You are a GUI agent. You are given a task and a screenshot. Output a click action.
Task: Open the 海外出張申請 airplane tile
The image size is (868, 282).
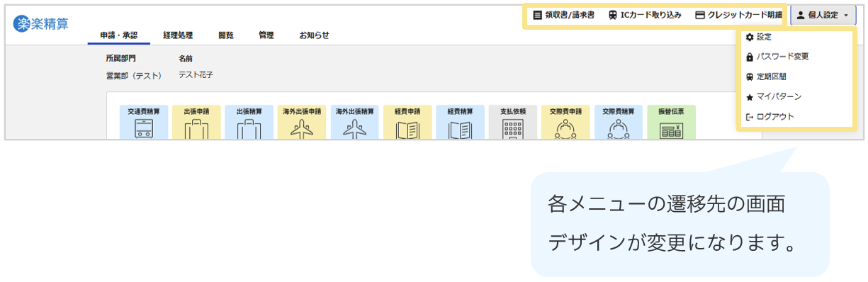tap(302, 123)
